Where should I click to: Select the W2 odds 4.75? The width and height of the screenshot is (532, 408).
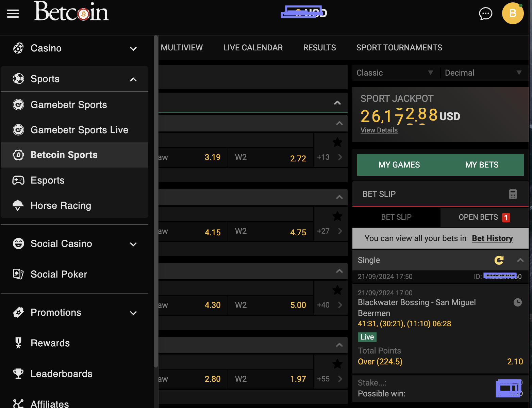click(270, 231)
